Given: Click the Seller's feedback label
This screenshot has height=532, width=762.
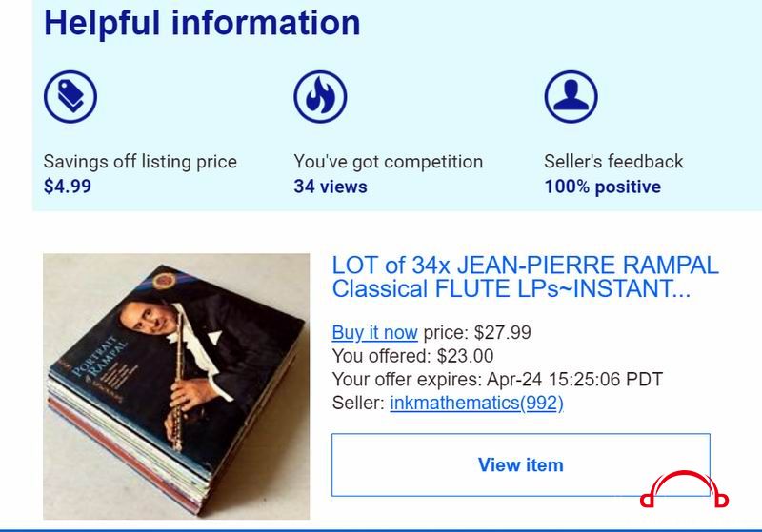Looking at the screenshot, I should point(613,161).
